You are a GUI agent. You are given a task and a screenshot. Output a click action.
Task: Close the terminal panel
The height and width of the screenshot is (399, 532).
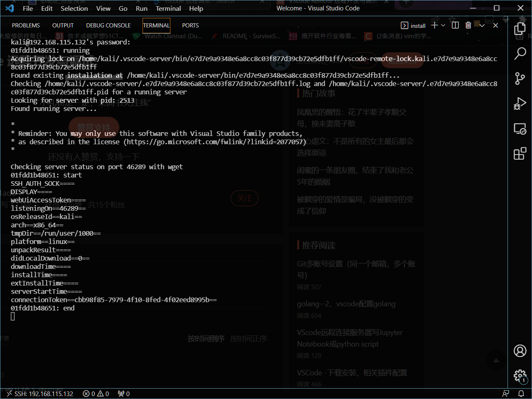(x=495, y=25)
